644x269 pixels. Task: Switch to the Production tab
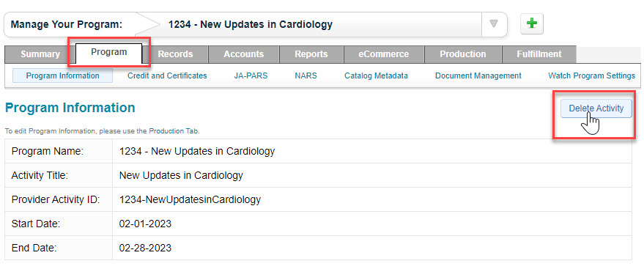coord(462,54)
